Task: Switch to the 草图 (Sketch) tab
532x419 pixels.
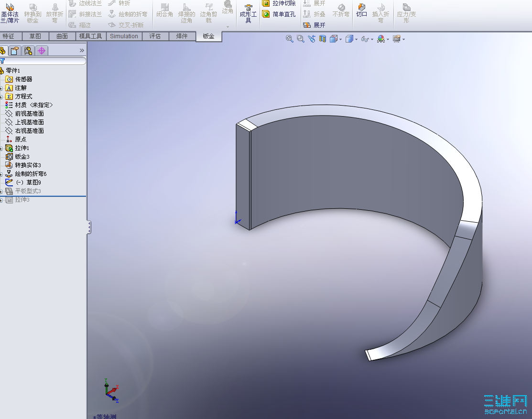Action: pos(35,36)
